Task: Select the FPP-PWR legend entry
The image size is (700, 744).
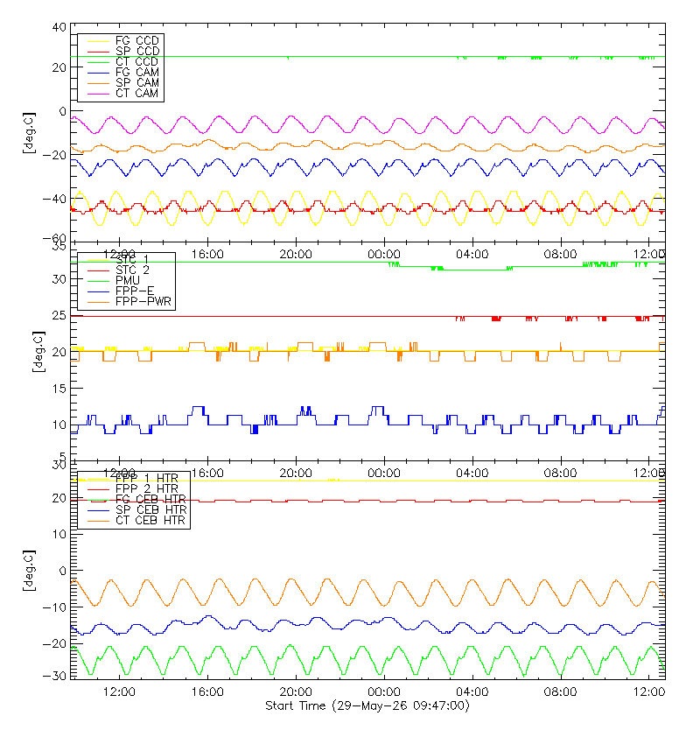Action: 129,302
